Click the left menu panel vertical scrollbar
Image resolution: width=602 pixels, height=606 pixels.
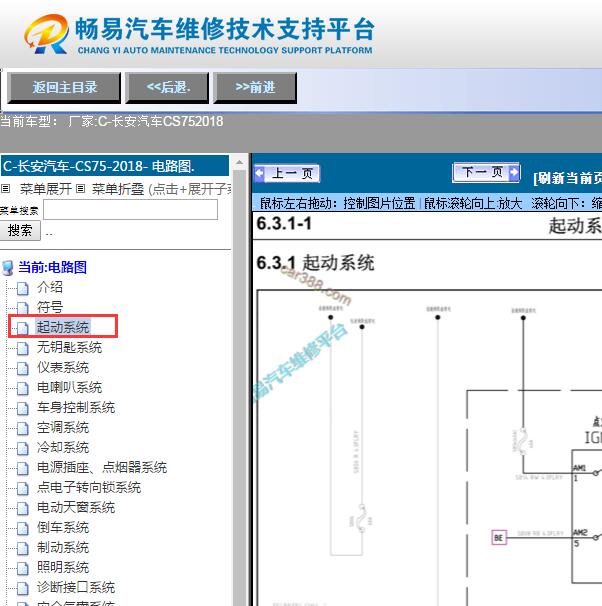[x=240, y=386]
